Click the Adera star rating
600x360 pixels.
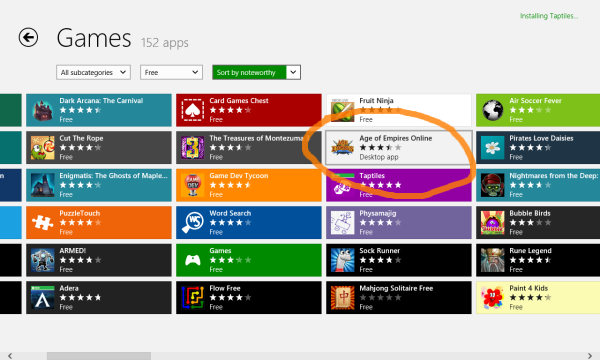coord(80,298)
